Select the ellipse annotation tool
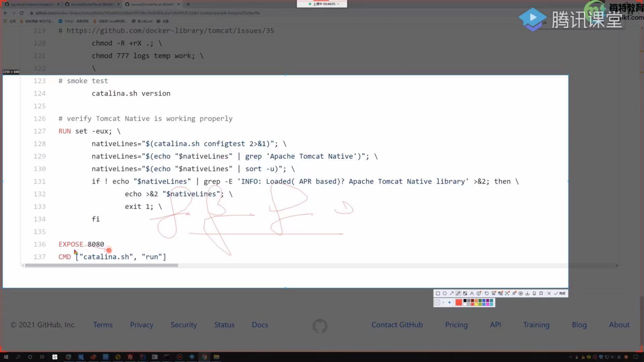 click(445, 293)
